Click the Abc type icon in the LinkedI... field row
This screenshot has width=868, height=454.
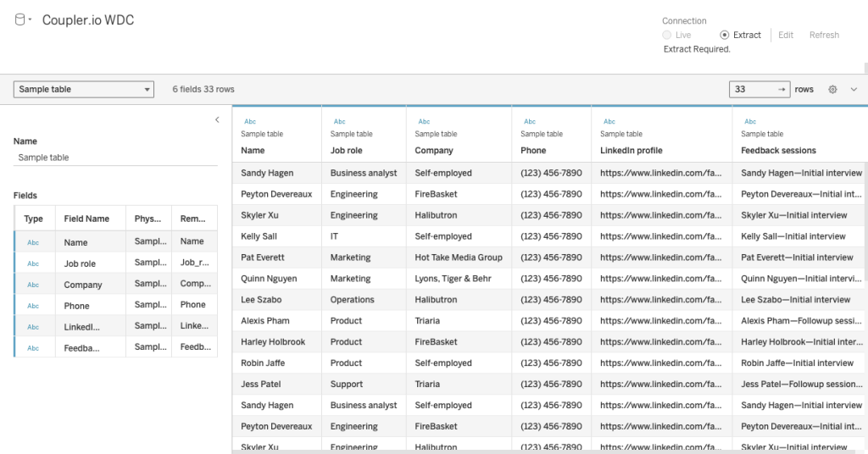pyautogui.click(x=33, y=327)
